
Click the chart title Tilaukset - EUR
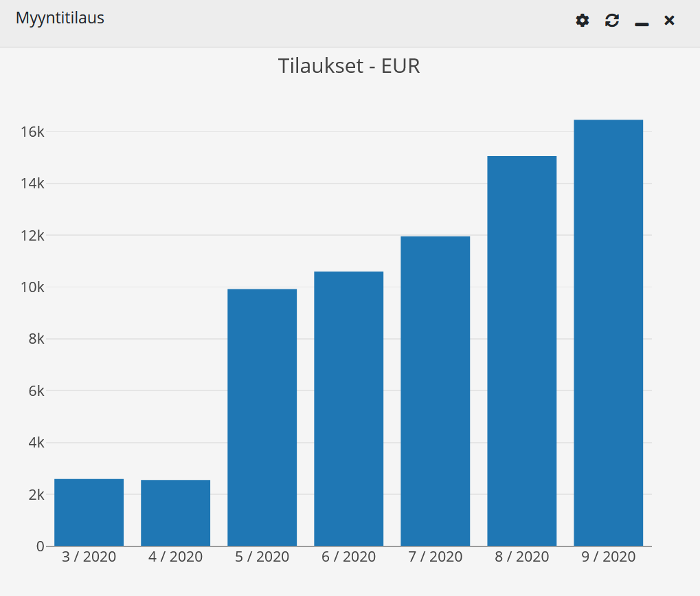pyautogui.click(x=349, y=66)
